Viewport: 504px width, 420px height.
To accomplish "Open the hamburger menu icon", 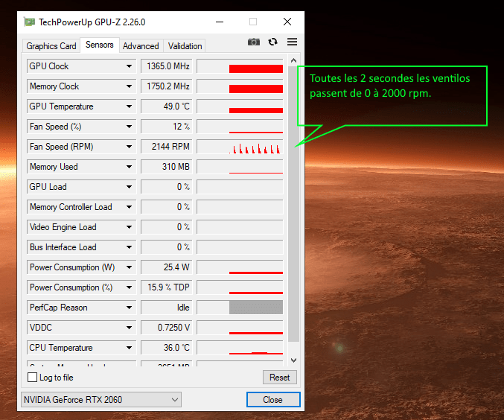I will pyautogui.click(x=292, y=42).
